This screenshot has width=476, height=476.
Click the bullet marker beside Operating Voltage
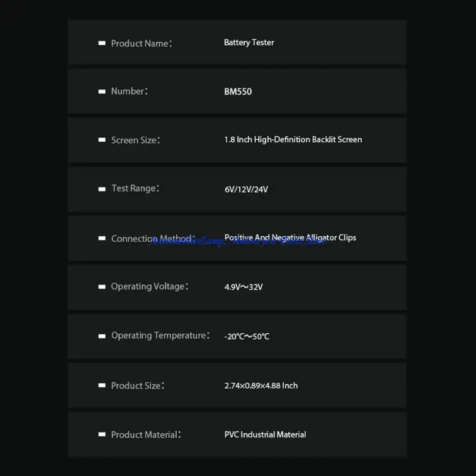[x=102, y=287]
